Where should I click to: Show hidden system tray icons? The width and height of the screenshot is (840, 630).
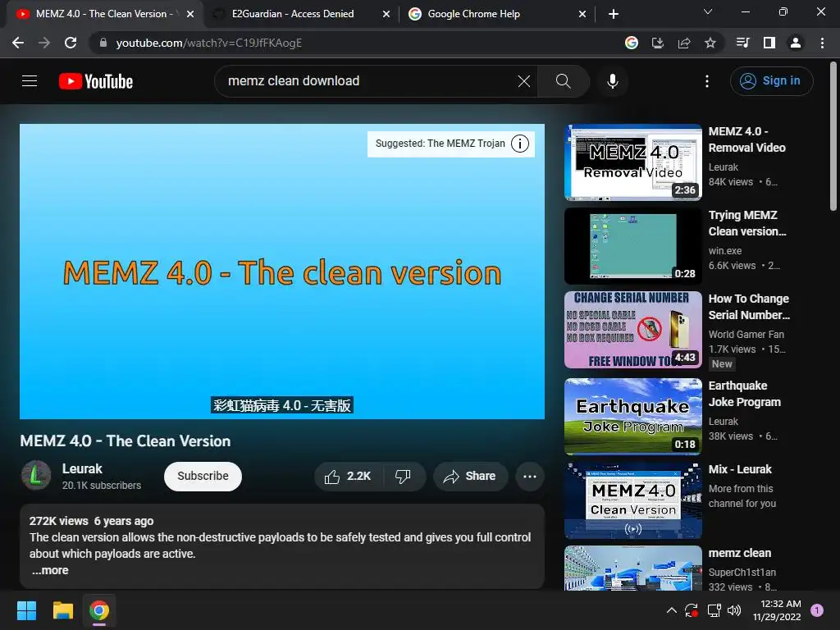click(x=671, y=610)
